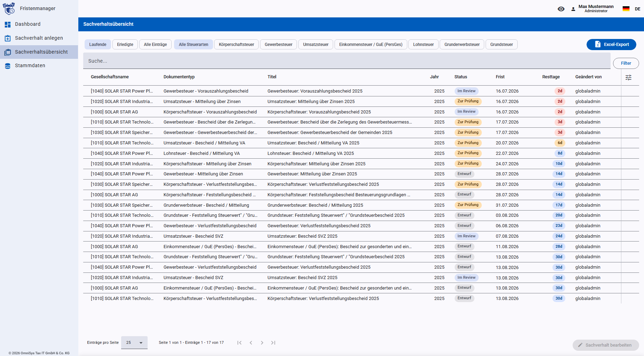Go to previous page of results

point(251,343)
